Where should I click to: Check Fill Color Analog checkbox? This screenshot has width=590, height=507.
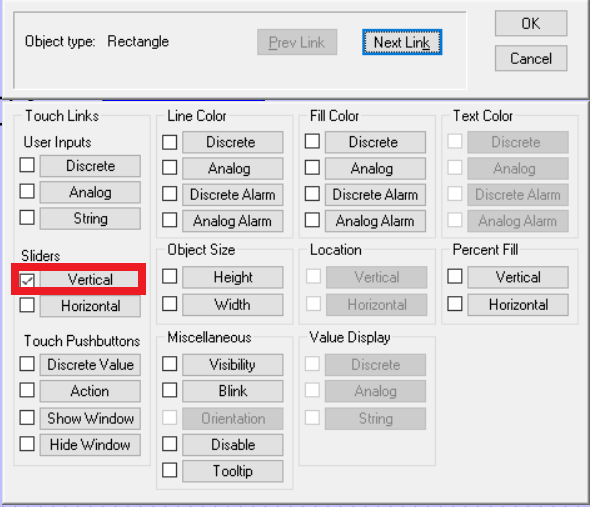312,168
